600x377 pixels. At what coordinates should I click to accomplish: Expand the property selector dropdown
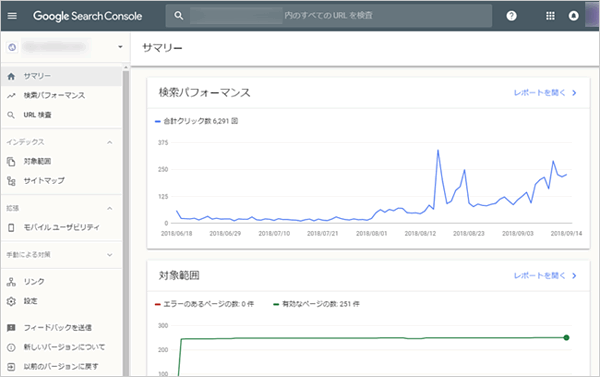click(120, 47)
